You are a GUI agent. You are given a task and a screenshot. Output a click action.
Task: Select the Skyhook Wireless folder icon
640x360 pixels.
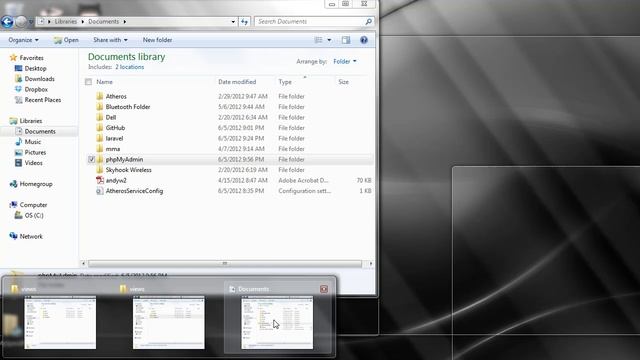click(100, 170)
